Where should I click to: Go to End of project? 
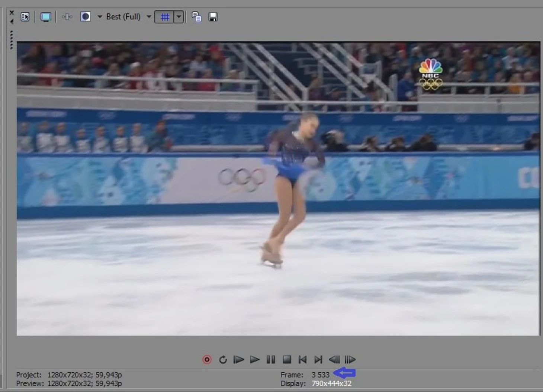click(318, 360)
